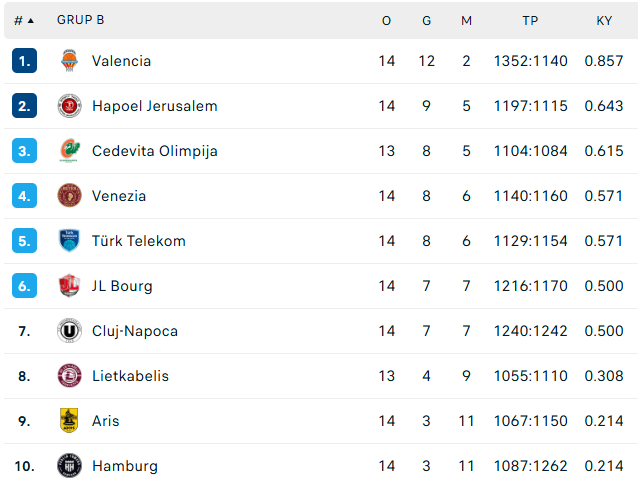This screenshot has width=638, height=486.
Task: Open the Hamburg team name
Action: 125,466
